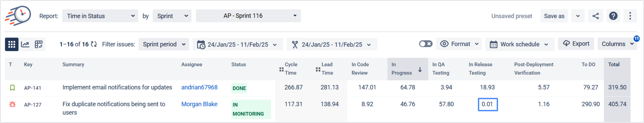Screen dimensions: 644x123
Task: Open the Time in Status report dropdown
Action: tap(100, 16)
